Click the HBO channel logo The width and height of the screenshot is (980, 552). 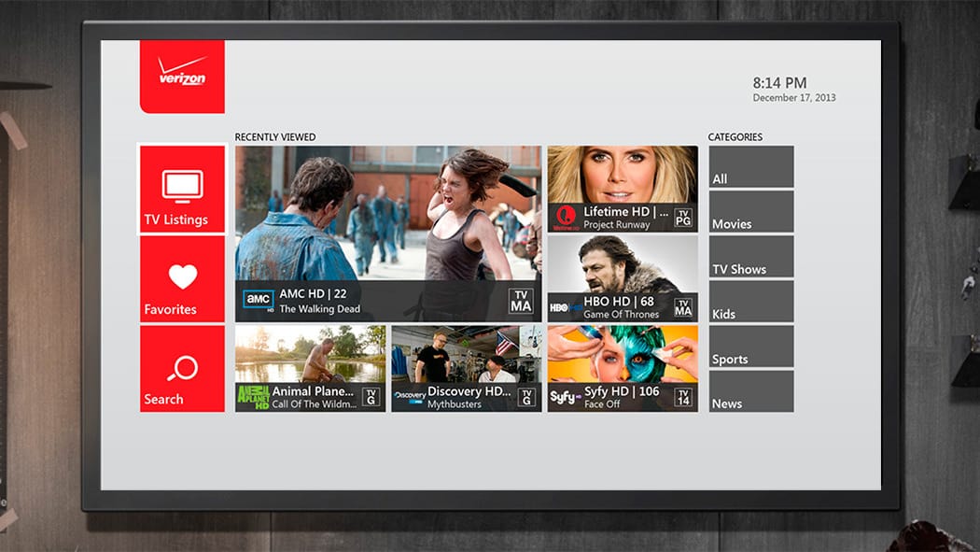[565, 307]
